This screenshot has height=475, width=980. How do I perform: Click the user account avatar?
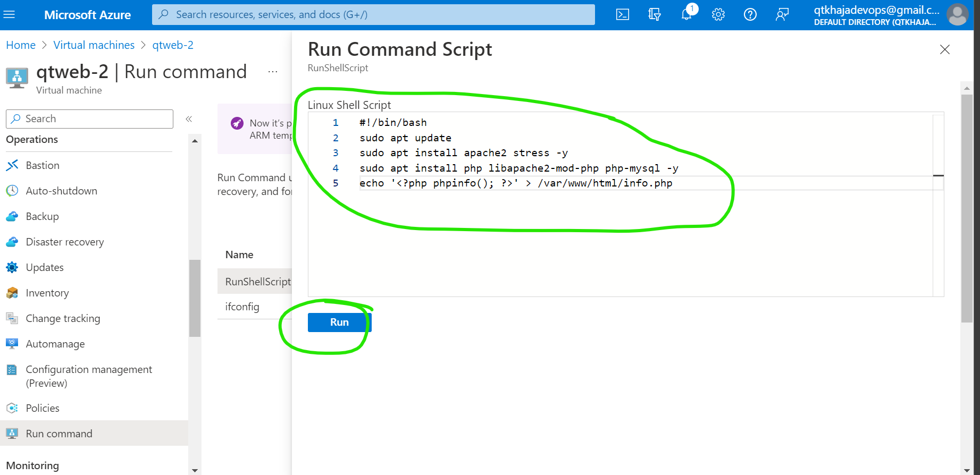coord(957,15)
